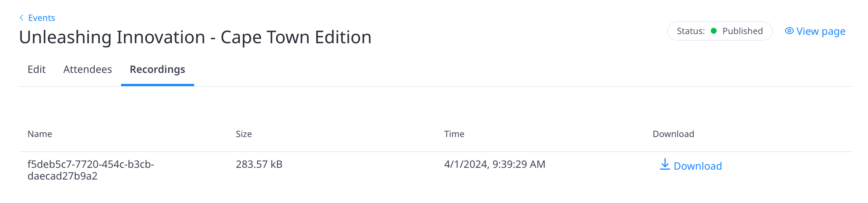Click the Download column header
The height and width of the screenshot is (203, 868).
[673, 134]
